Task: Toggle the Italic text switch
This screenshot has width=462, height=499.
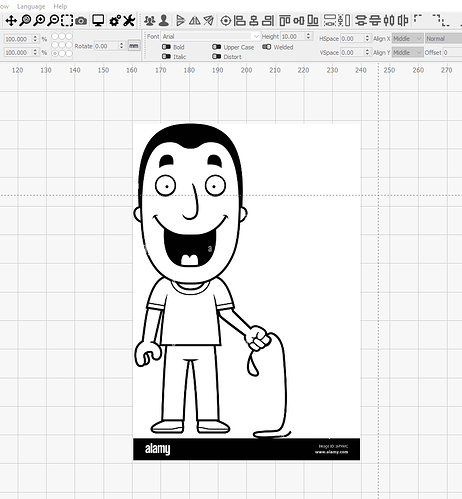Action: click(166, 57)
